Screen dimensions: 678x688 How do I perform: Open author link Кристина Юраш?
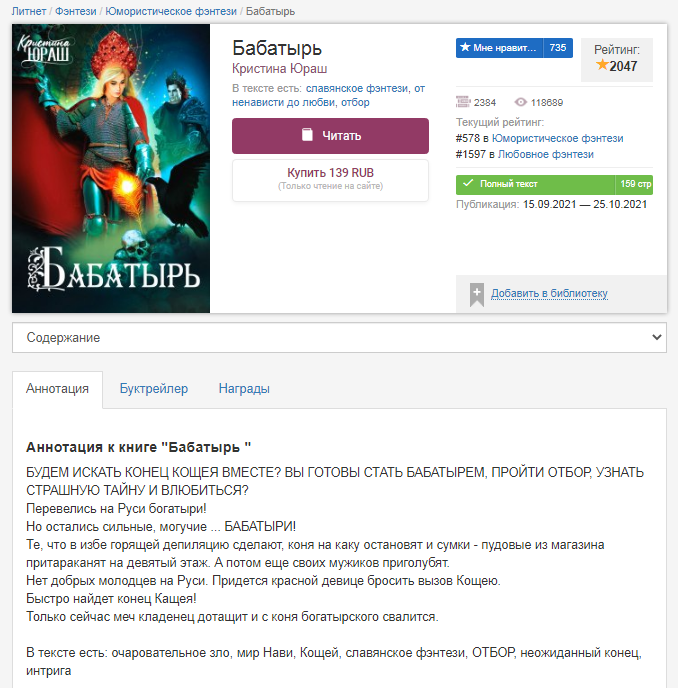click(280, 69)
